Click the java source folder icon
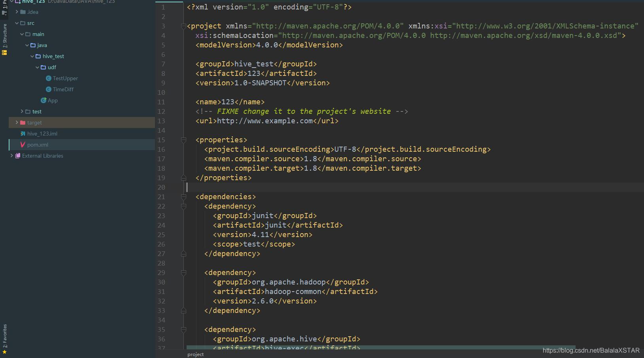The width and height of the screenshot is (644, 358). (33, 45)
